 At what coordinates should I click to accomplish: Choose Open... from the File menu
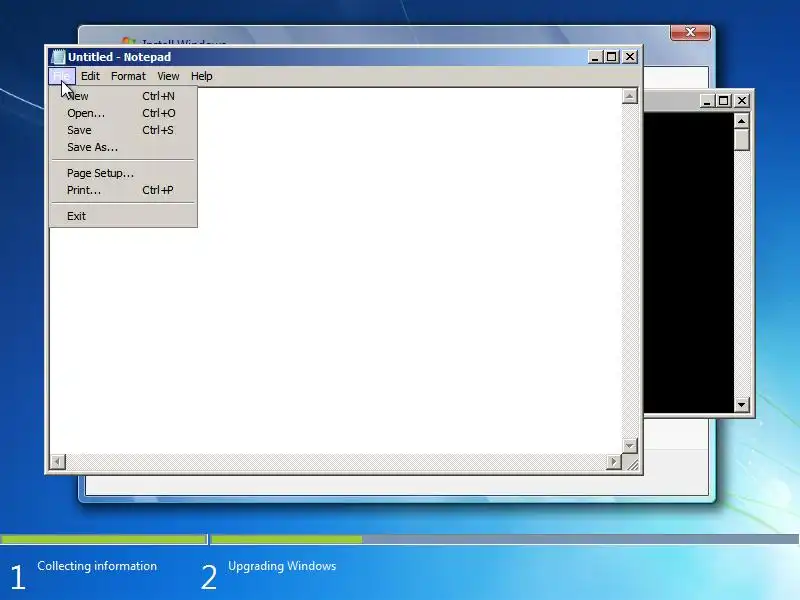(x=123, y=113)
